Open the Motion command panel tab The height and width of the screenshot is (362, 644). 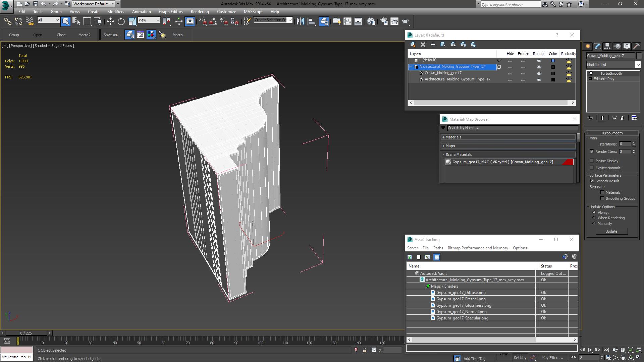[x=618, y=46]
